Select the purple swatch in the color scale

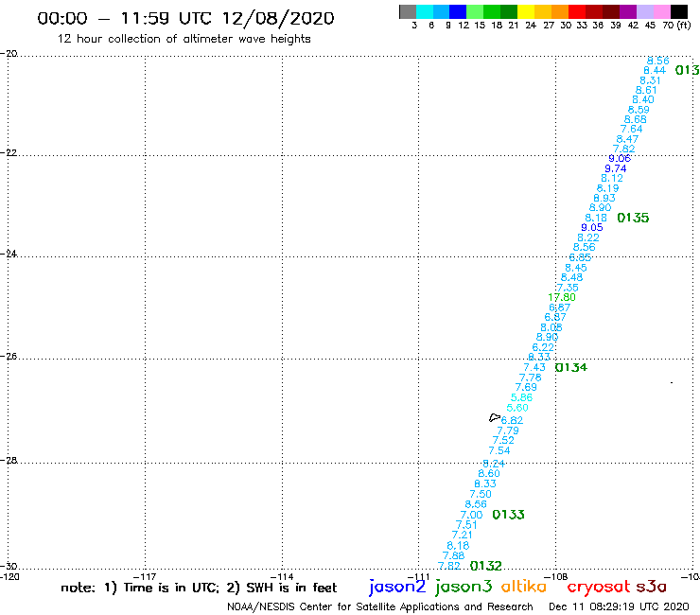tap(628, 11)
